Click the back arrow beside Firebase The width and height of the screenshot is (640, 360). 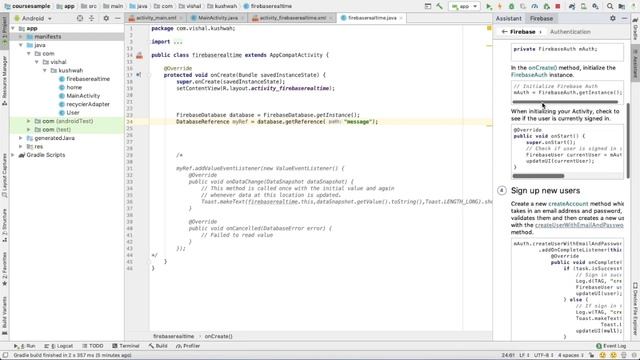(x=504, y=31)
